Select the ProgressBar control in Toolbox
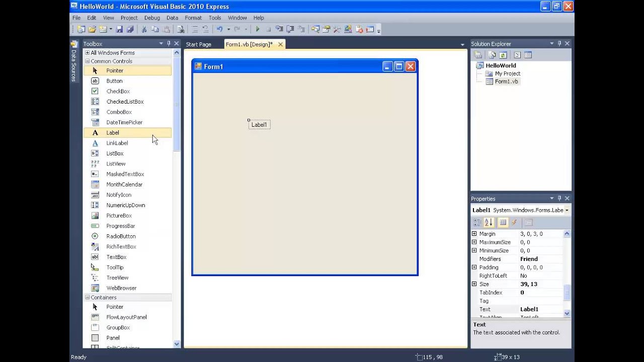 pyautogui.click(x=127, y=226)
